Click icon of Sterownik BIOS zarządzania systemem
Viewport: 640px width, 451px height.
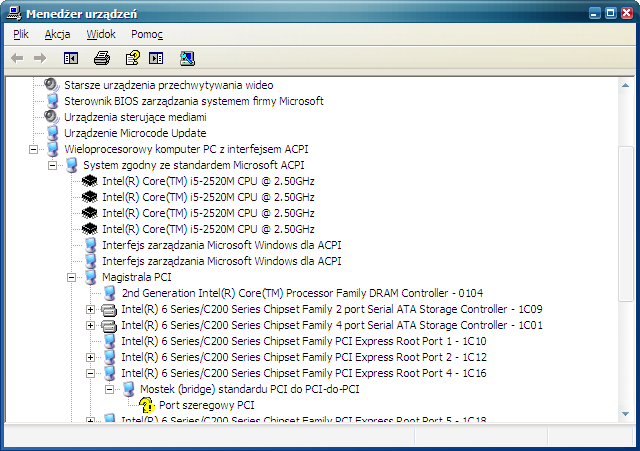(x=52, y=101)
